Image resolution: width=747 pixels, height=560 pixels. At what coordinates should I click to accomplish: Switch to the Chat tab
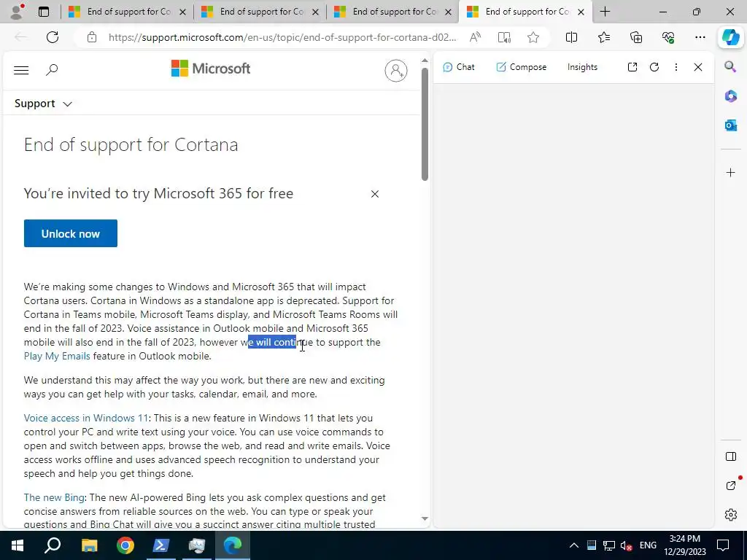[x=458, y=67]
